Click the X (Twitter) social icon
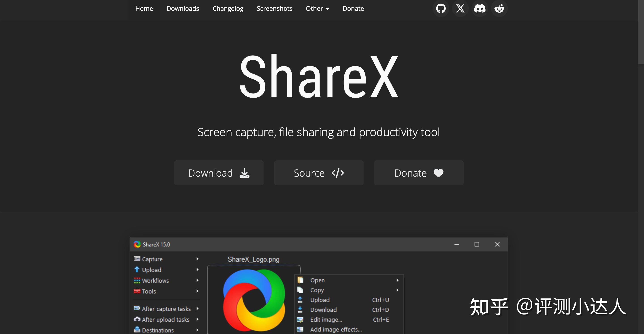 tap(460, 9)
